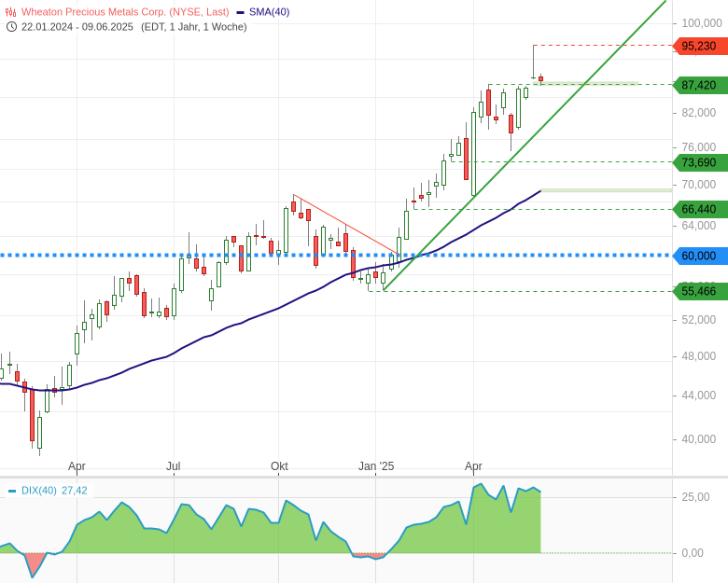The image size is (728, 583).
Task: Click the dark blue line marker before SMA(40)
Action: click(240, 12)
